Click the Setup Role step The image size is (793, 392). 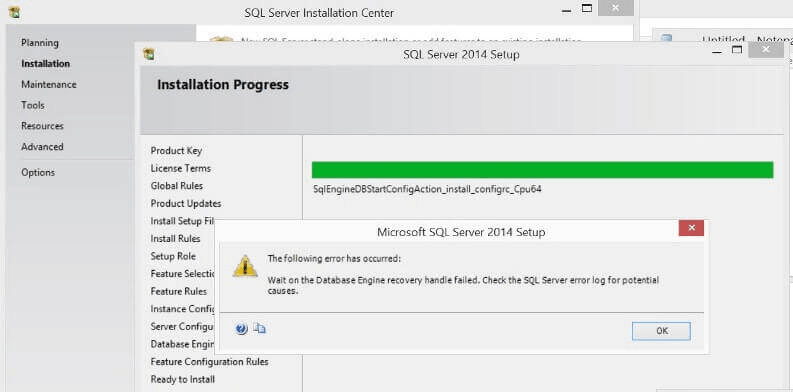click(x=173, y=256)
